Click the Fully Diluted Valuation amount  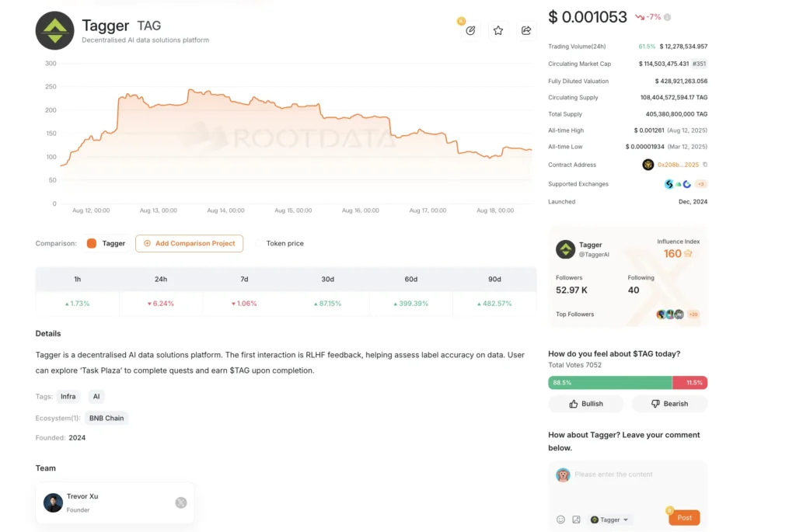coord(681,81)
